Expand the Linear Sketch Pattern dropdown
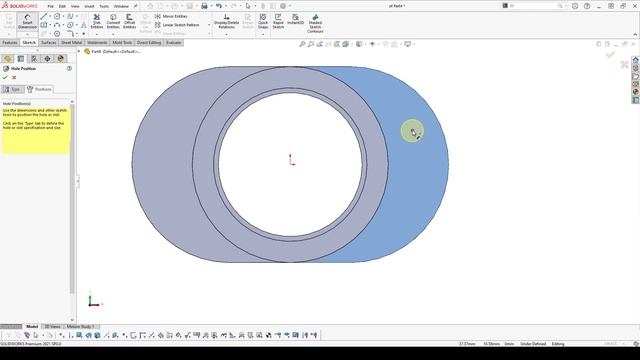This screenshot has height=360, width=640. point(209,25)
